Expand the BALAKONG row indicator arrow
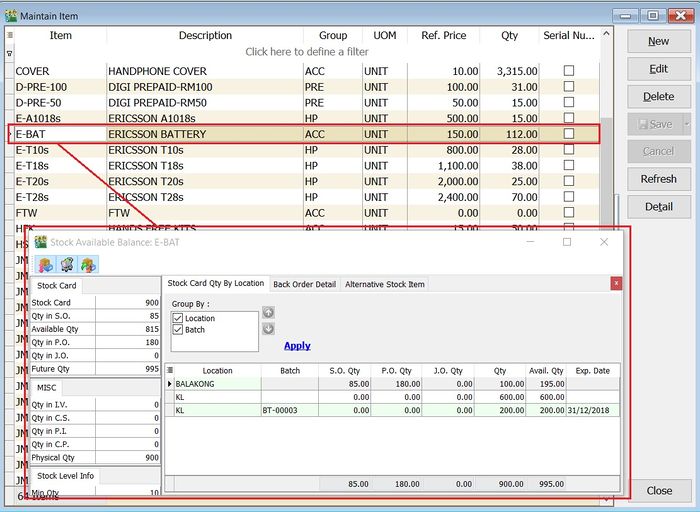700x512 pixels. tap(170, 383)
